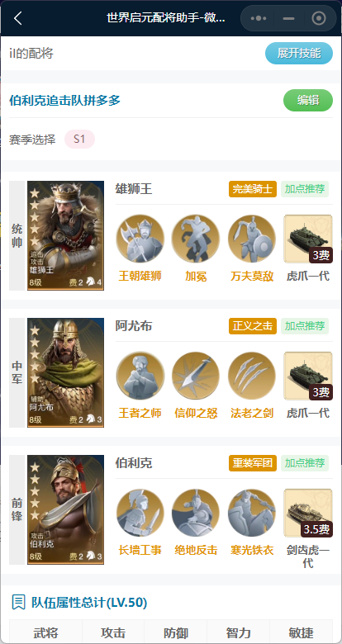Select the 信仰之怒 sword burst icon
342x644 pixels.
pyautogui.click(x=196, y=376)
